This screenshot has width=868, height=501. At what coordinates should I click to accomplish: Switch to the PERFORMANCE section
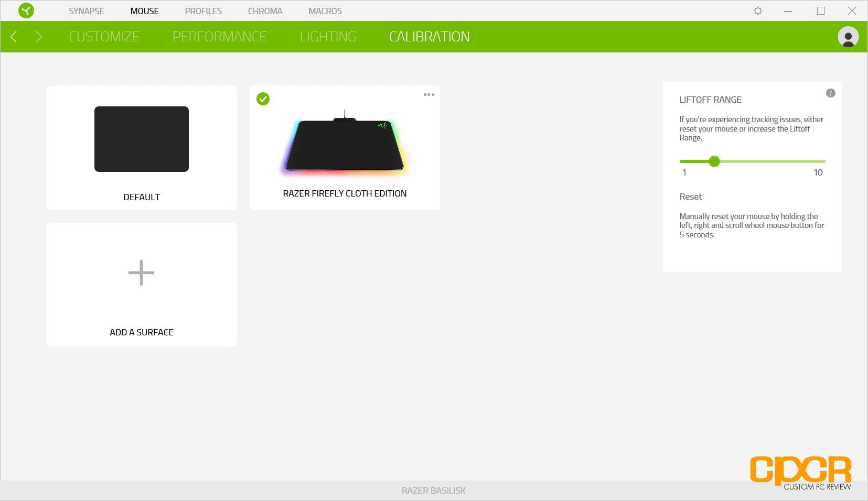pyautogui.click(x=219, y=37)
